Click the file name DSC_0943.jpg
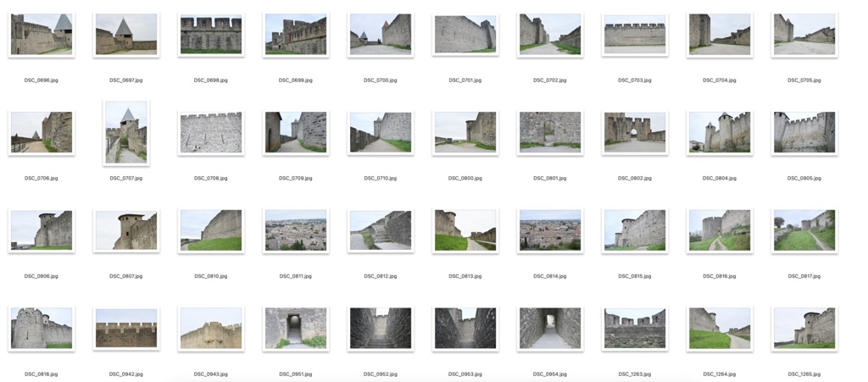The height and width of the screenshot is (382, 868). [211, 374]
